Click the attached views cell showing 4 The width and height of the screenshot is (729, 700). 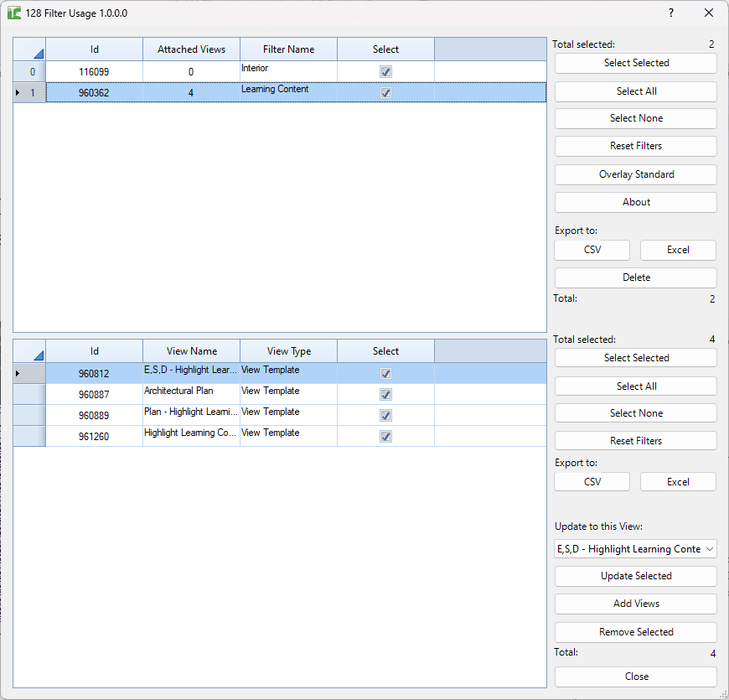tap(192, 92)
